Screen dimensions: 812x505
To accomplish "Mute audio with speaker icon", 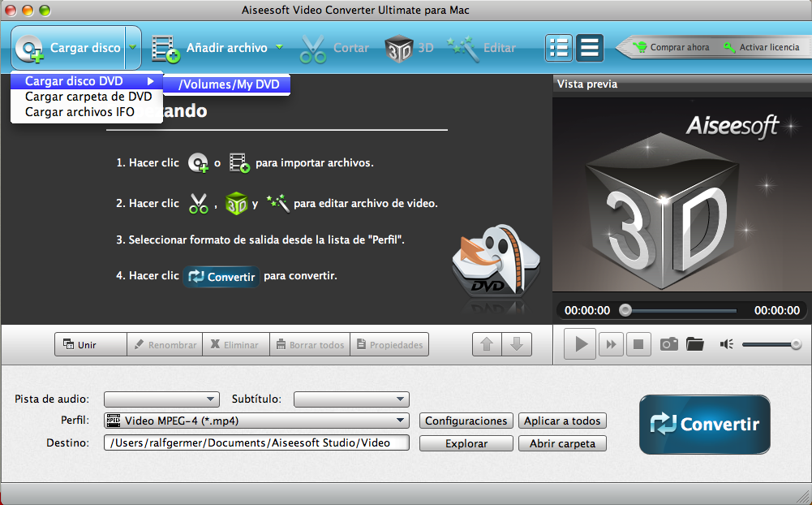I will coord(727,344).
